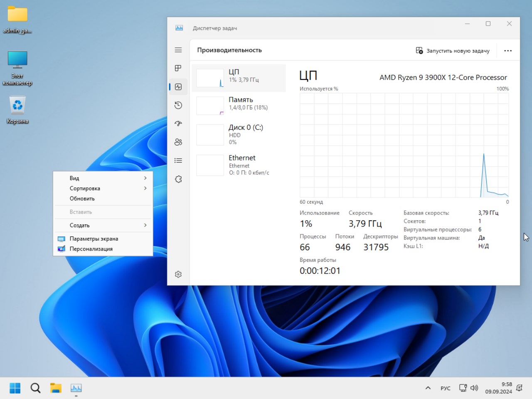Click the Сокетов label

414,221
